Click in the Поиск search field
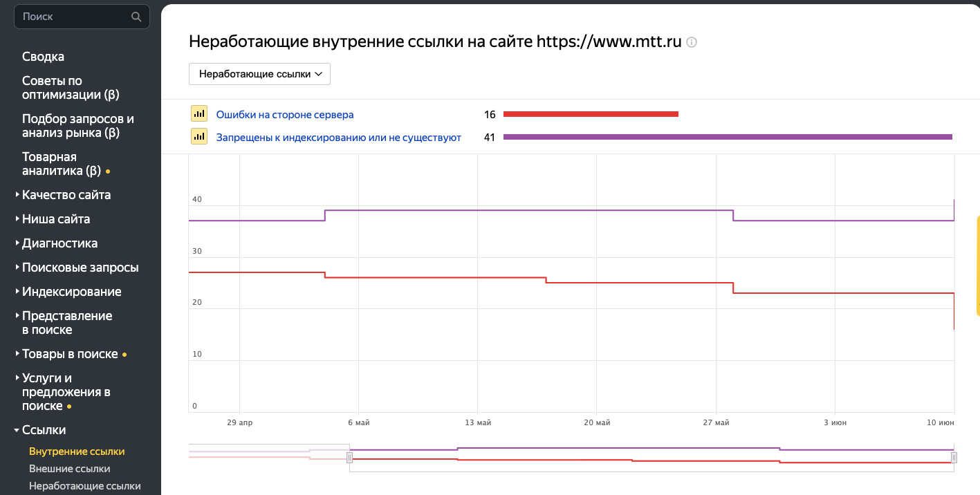The height and width of the screenshot is (495, 980). pyautogui.click(x=73, y=17)
